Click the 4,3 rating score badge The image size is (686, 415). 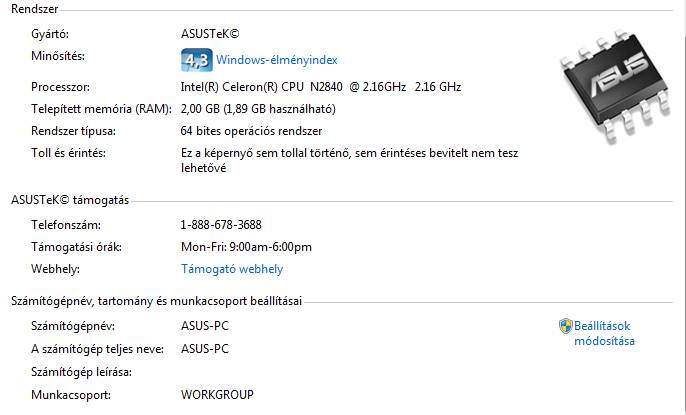point(197,60)
